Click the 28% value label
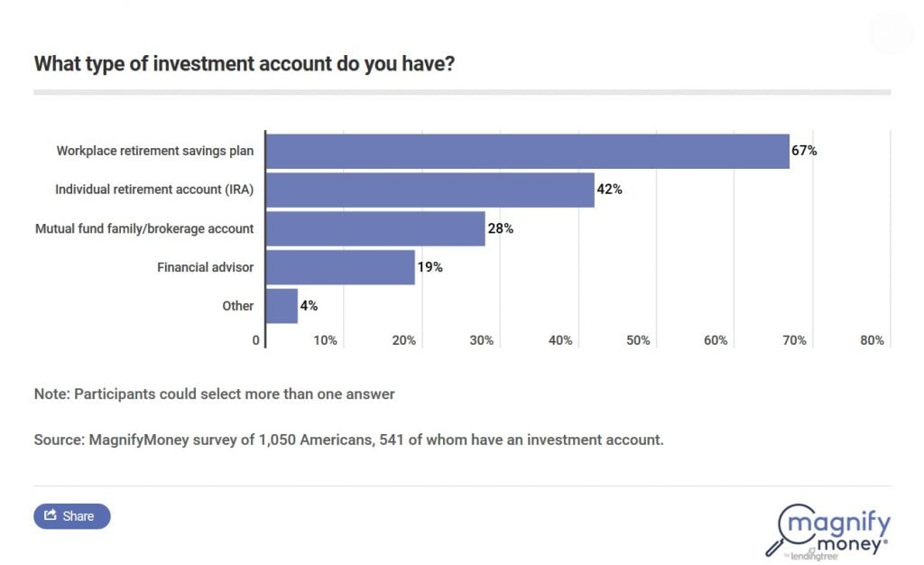 pos(501,228)
